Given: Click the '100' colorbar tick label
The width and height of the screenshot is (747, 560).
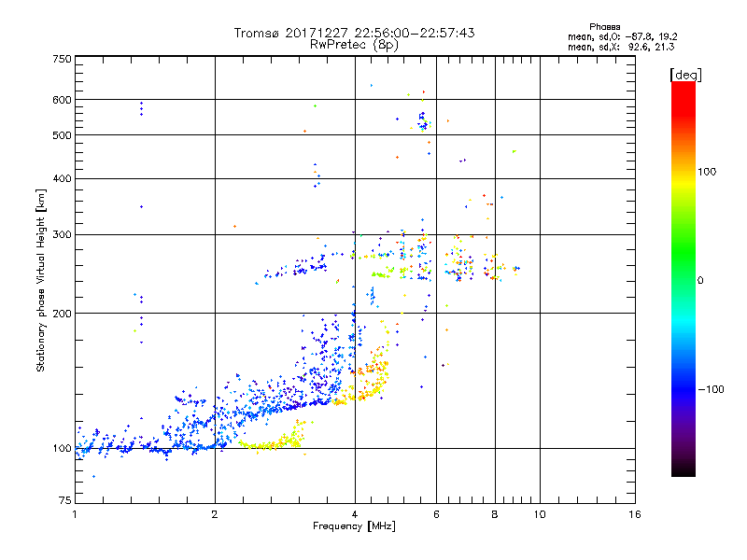Looking at the screenshot, I should tap(707, 172).
